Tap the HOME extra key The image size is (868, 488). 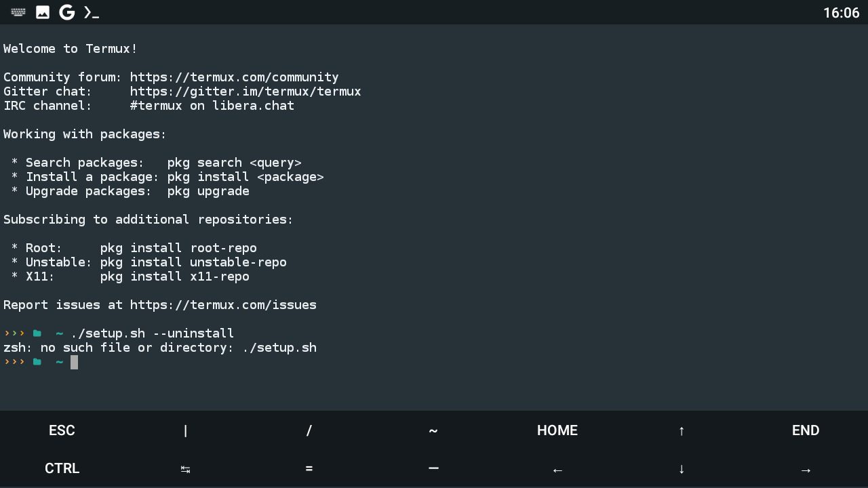[x=557, y=430]
